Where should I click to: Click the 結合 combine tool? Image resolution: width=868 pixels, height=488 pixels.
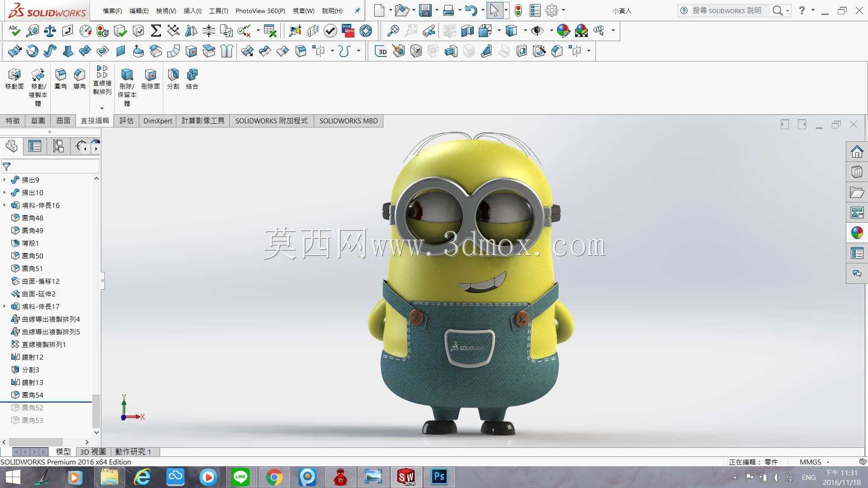(x=192, y=79)
